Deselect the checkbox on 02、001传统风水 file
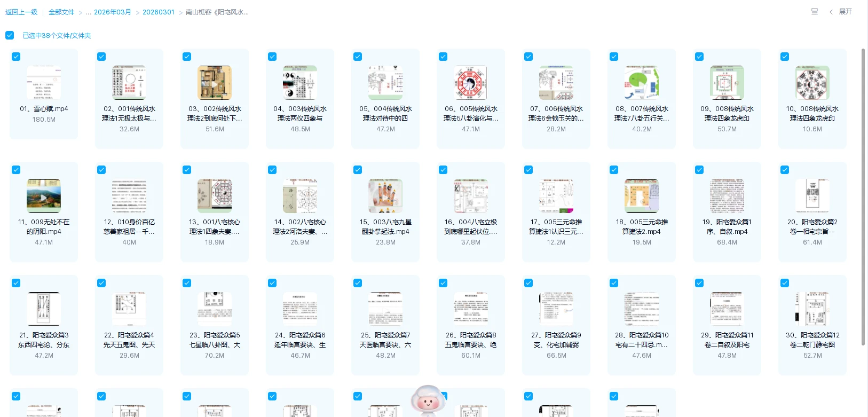Screen dimensions: 868x417 [101, 57]
